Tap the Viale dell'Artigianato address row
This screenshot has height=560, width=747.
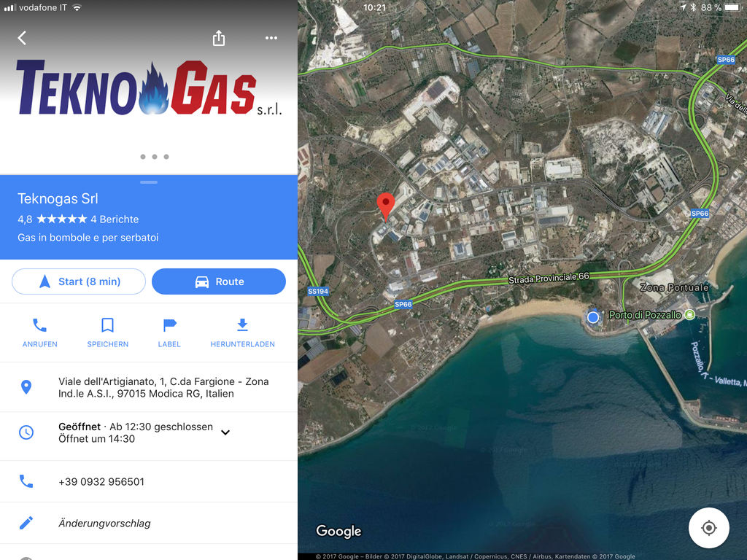149,387
